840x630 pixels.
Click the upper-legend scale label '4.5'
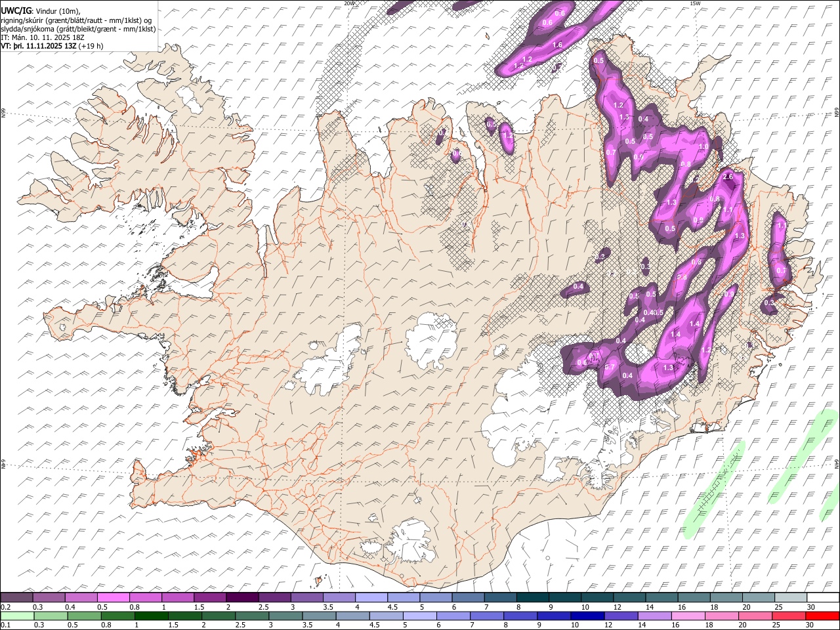coord(392,607)
